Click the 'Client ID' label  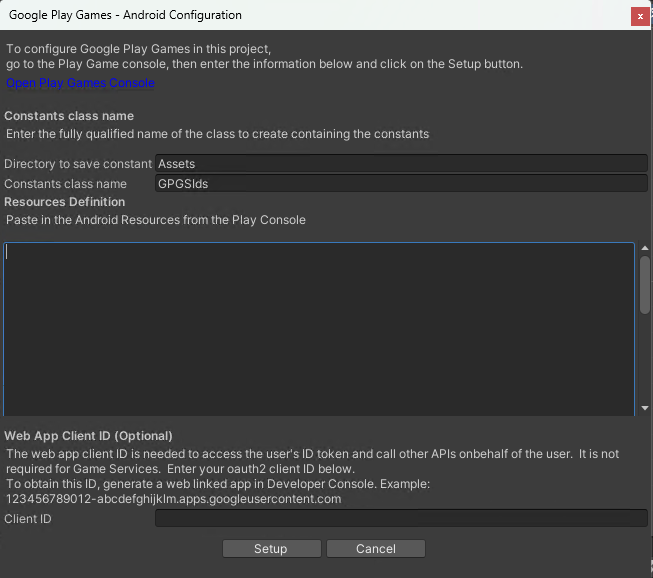[27, 519]
